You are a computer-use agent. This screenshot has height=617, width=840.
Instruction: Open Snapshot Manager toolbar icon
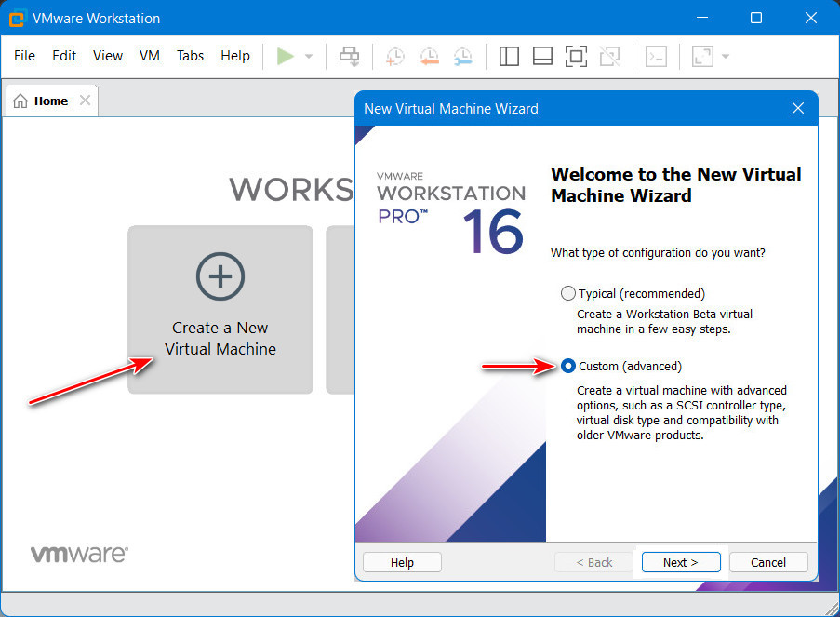click(463, 56)
